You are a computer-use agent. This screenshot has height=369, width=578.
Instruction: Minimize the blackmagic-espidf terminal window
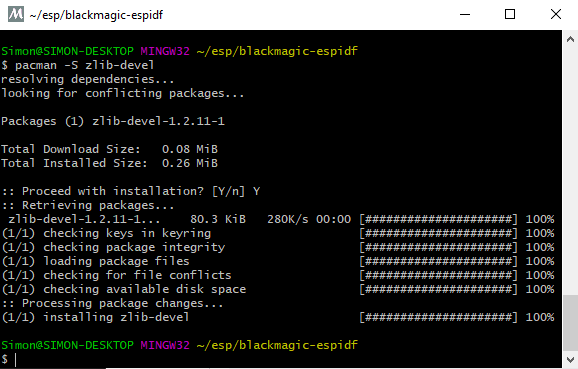(465, 14)
